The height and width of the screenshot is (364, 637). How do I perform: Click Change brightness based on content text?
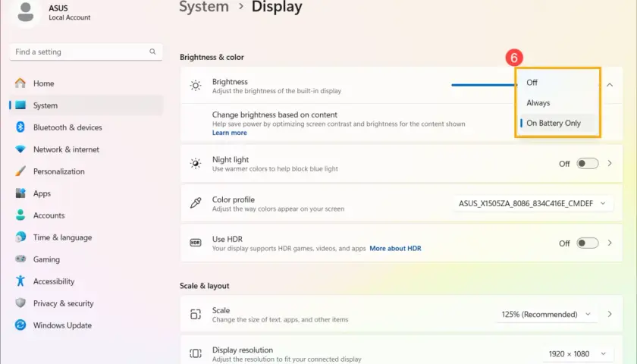[275, 115]
